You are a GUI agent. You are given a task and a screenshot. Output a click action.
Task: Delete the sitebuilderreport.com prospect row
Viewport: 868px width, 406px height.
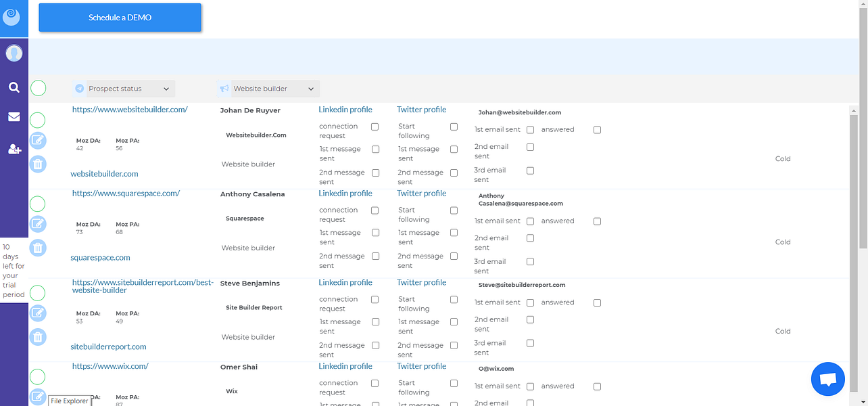[38, 337]
